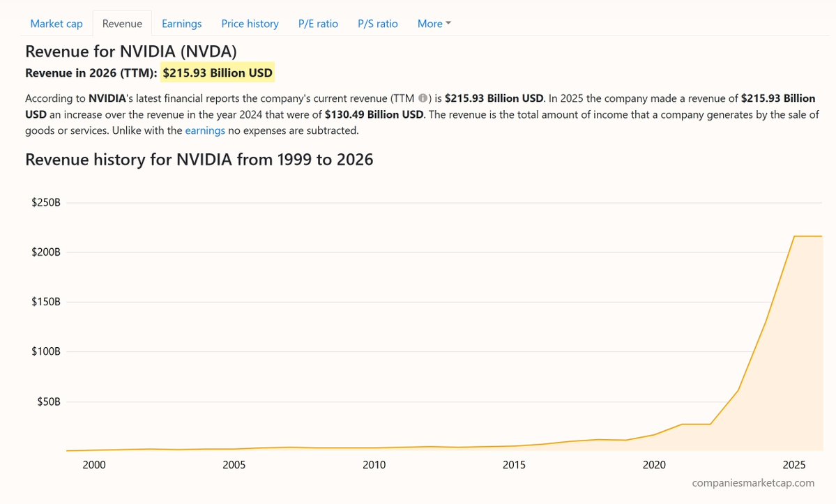Screen dimensions: 836x504
Task: Expand the More dropdown menu
Action: coord(434,24)
